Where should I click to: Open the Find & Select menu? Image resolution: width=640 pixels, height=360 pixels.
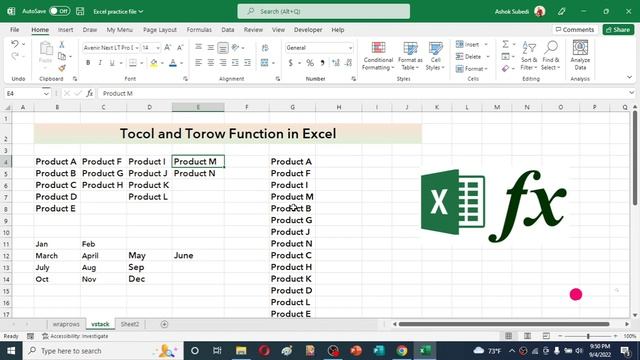551,56
